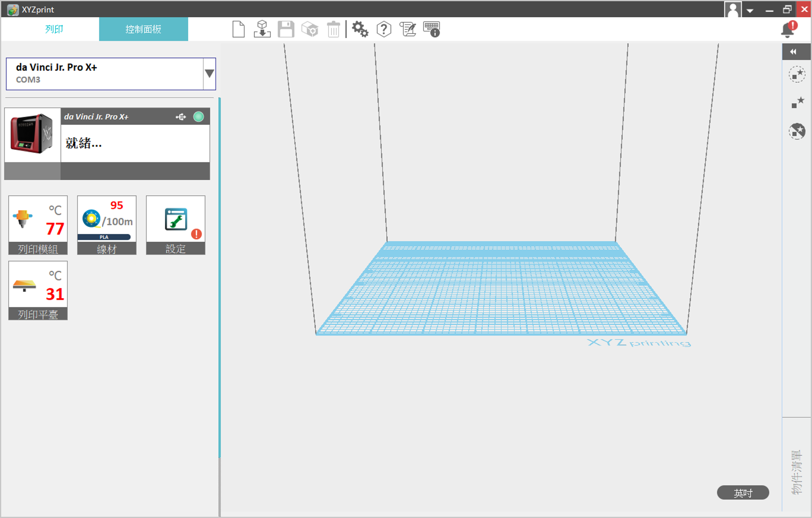812x518 pixels.
Task: Click the green printer status indicator
Action: pos(198,117)
